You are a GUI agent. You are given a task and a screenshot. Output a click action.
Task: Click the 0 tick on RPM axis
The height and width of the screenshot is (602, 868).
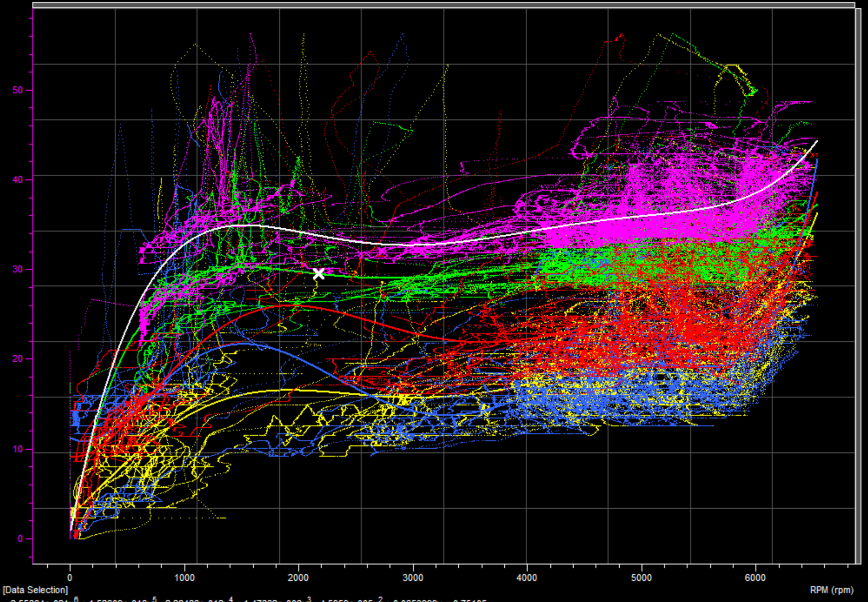[70, 578]
